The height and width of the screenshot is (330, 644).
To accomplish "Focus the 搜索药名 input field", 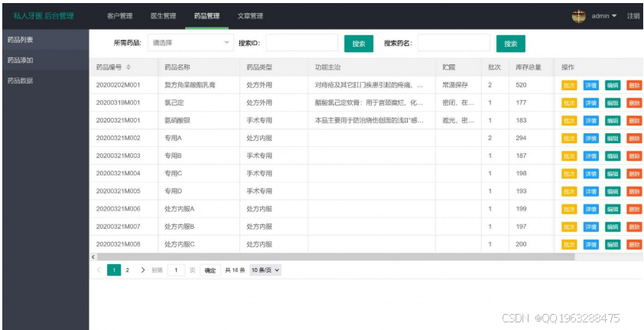I will click(454, 43).
